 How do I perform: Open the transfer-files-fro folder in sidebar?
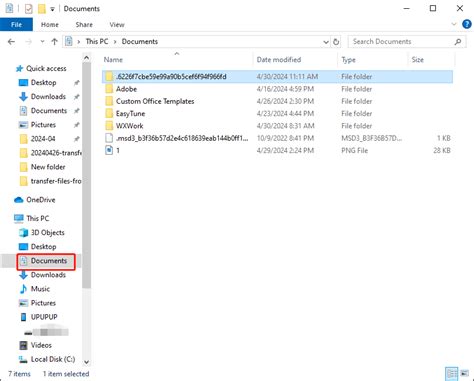pyautogui.click(x=56, y=181)
